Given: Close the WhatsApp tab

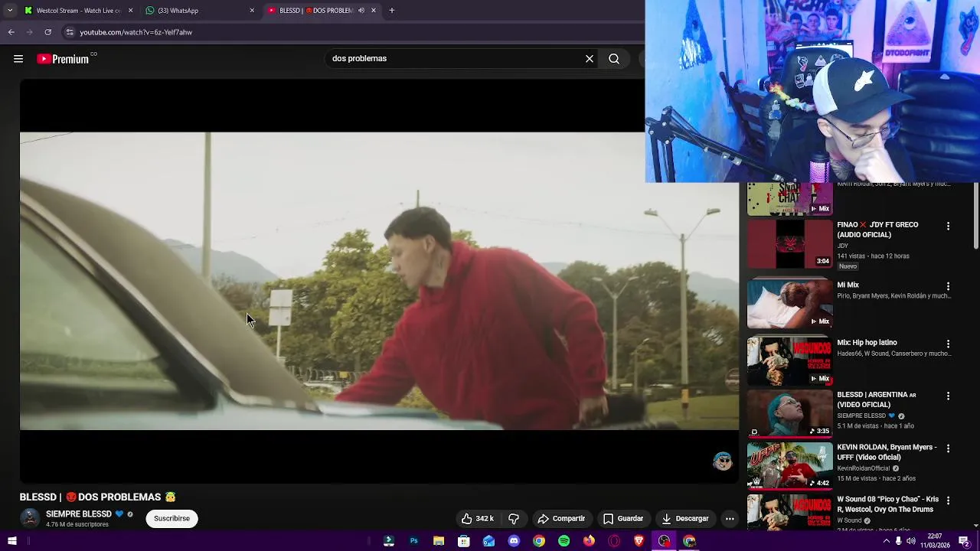Looking at the screenshot, I should [252, 11].
